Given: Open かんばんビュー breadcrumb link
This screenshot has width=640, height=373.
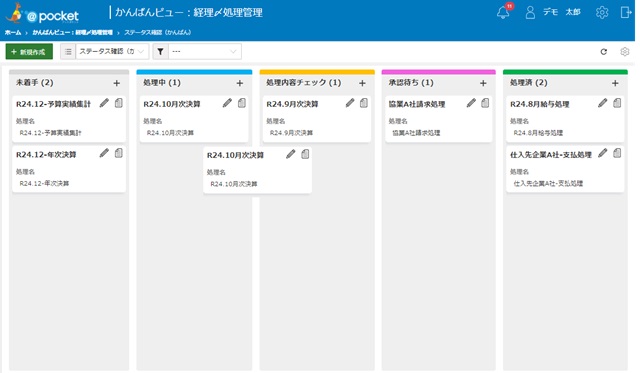Looking at the screenshot, I should click(x=72, y=32).
